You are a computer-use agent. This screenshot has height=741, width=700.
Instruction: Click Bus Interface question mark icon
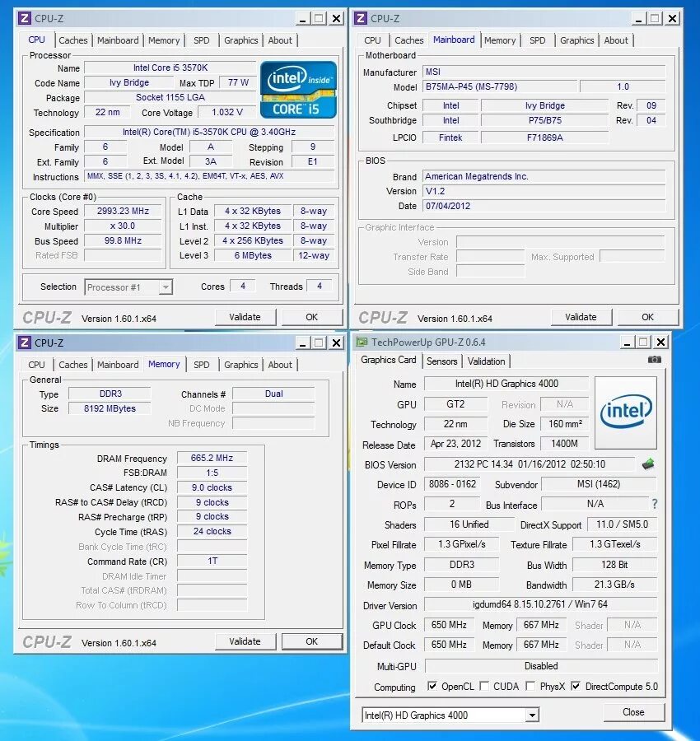point(654,504)
